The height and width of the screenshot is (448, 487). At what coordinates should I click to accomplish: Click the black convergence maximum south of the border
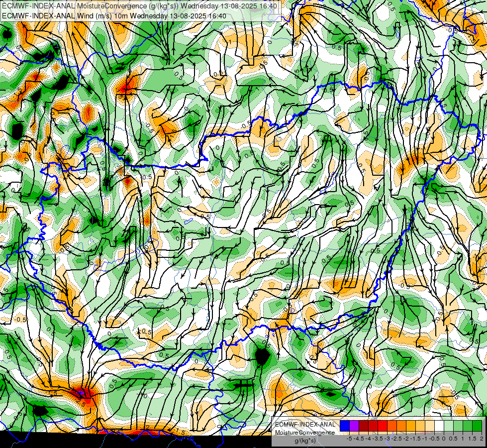(262, 355)
